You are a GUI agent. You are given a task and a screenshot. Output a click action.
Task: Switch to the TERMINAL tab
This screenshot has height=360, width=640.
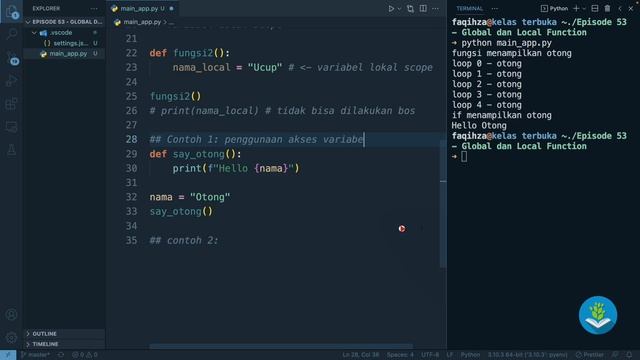[x=469, y=9]
